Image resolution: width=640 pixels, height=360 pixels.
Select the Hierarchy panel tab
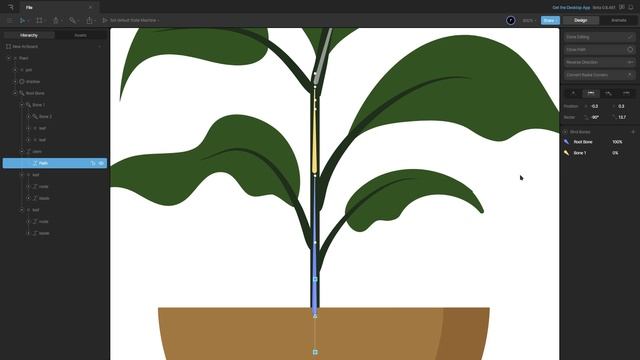pyautogui.click(x=29, y=36)
